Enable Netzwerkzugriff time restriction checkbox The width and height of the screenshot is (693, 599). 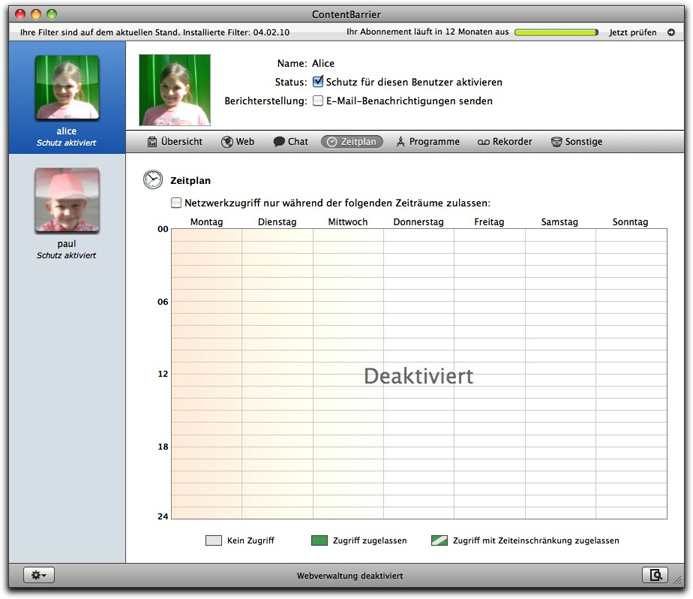click(x=176, y=203)
